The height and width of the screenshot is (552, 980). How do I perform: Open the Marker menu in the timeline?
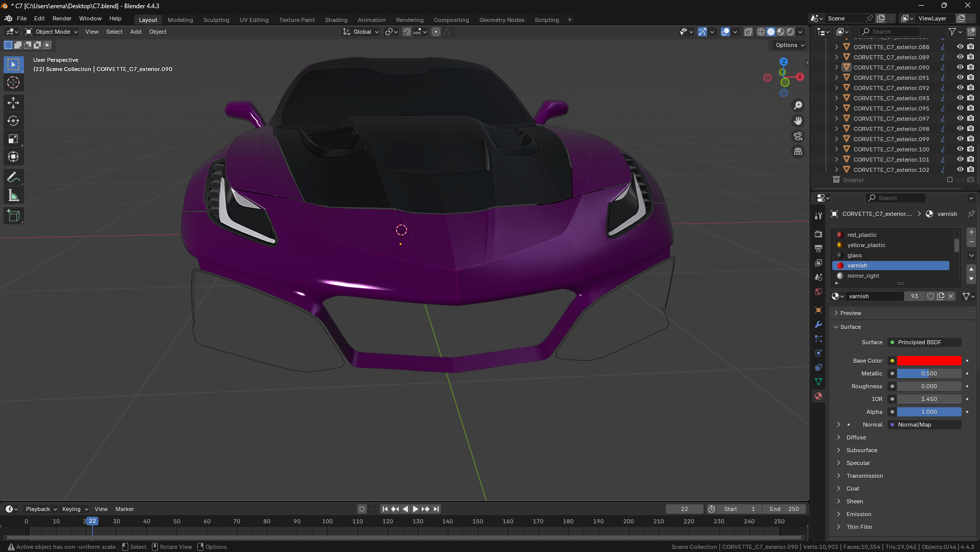coord(124,509)
